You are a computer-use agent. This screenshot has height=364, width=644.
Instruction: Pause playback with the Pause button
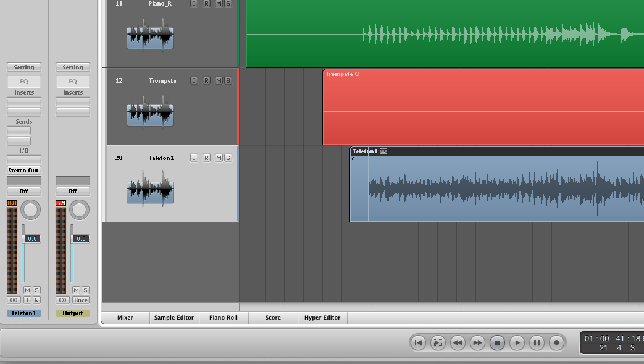coord(537,342)
